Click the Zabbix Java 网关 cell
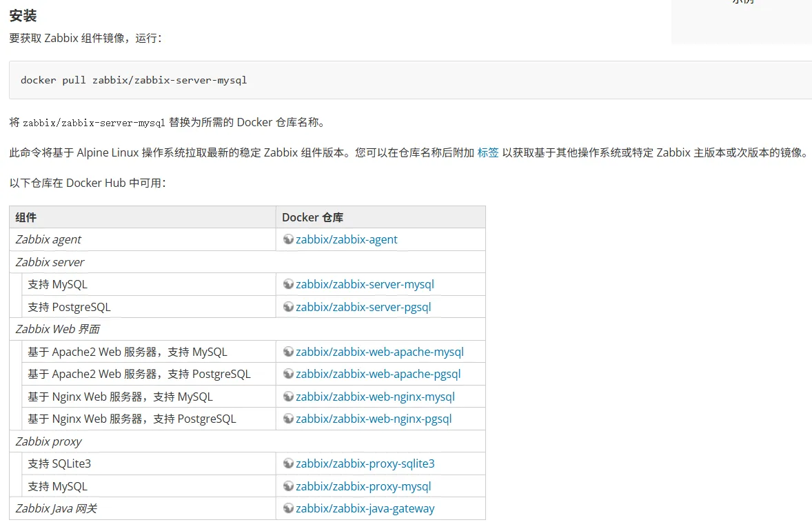The height and width of the screenshot is (529, 812). (143, 509)
